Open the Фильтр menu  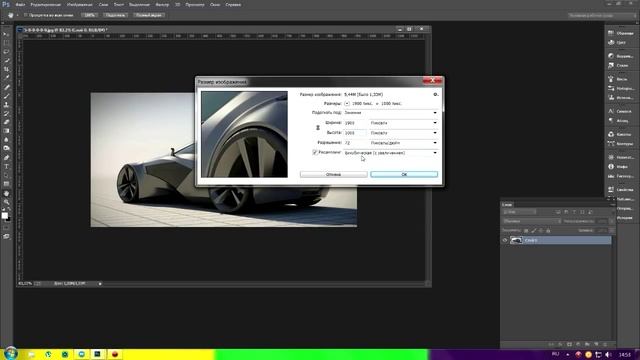[162, 4]
